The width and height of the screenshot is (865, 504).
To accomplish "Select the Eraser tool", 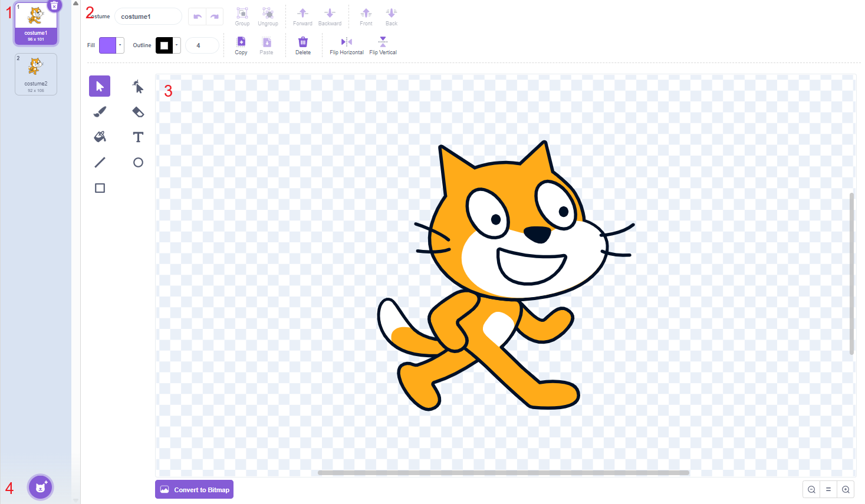I will click(138, 112).
